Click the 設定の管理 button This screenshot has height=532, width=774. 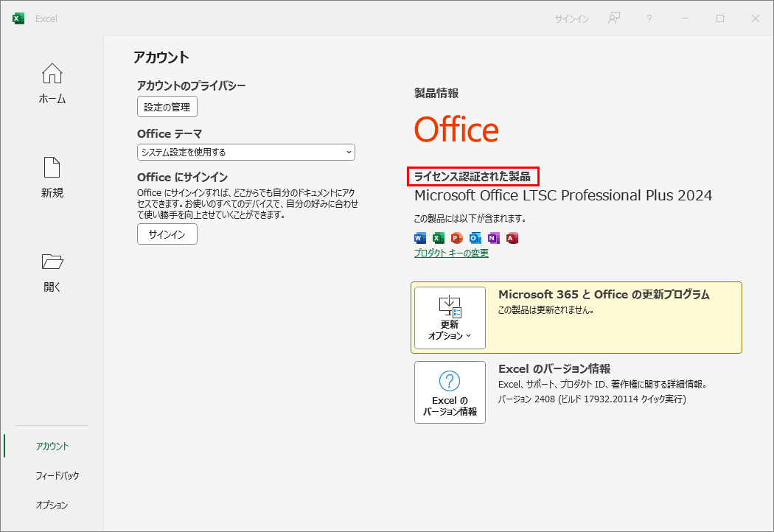coord(167,107)
